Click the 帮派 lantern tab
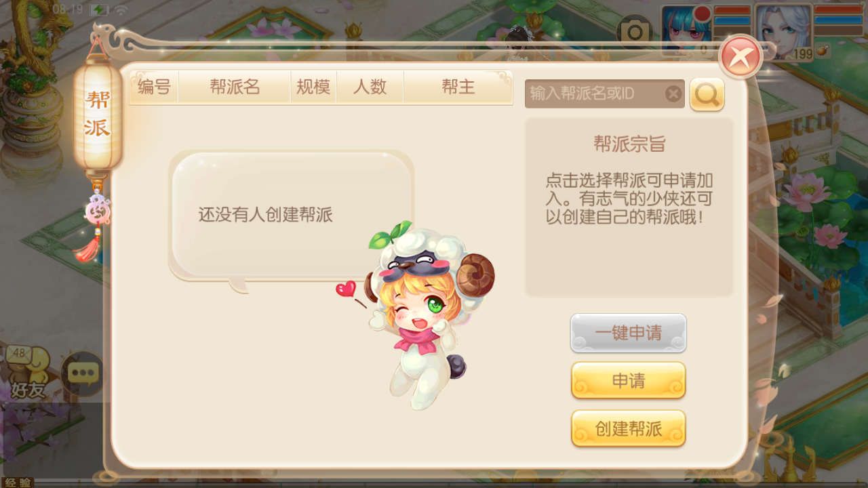 (x=98, y=115)
